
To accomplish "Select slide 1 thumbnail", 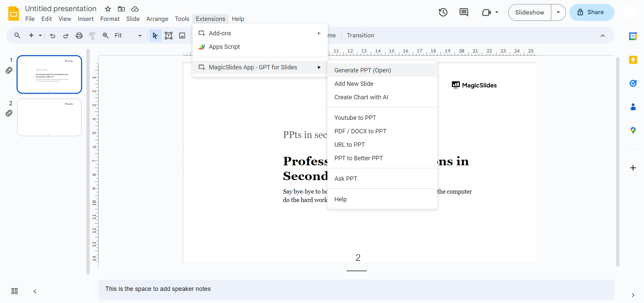I will tap(49, 74).
